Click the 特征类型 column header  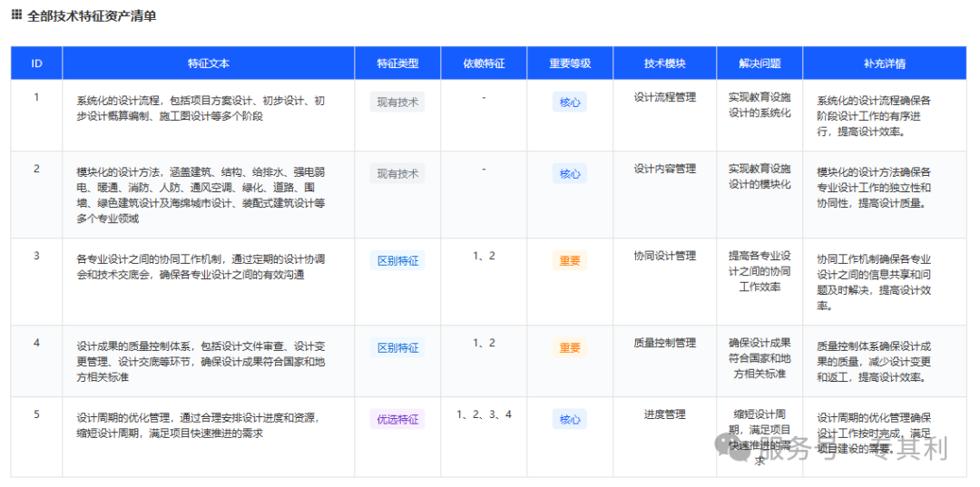[x=397, y=63]
